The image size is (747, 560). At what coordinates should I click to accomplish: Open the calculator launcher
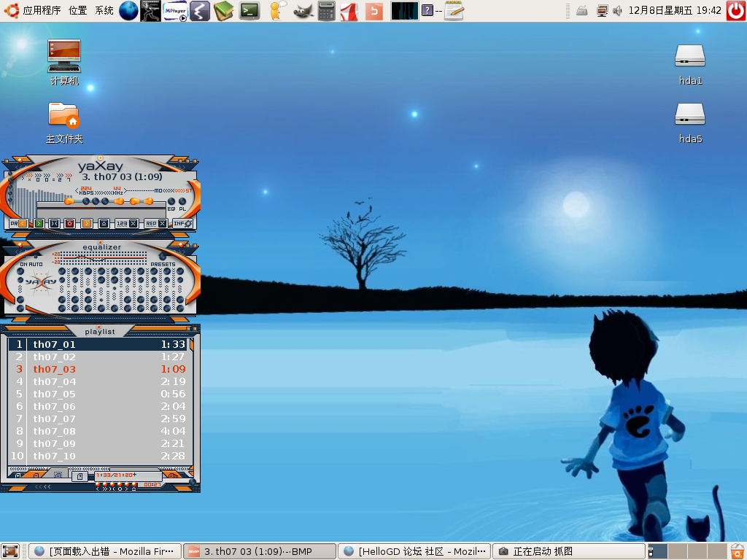(326, 10)
